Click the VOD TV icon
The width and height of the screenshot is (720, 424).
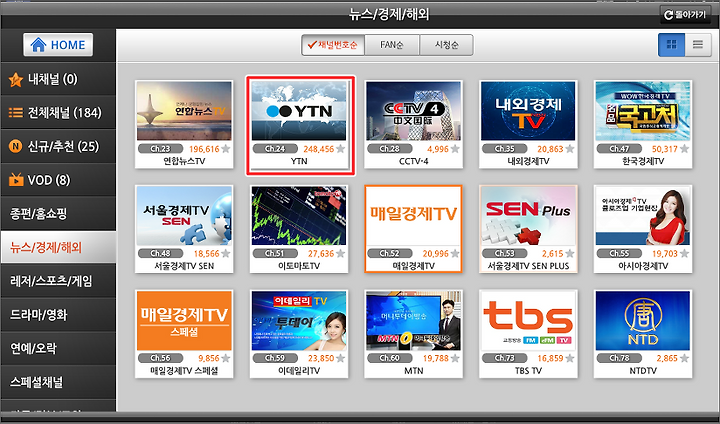tap(16, 179)
